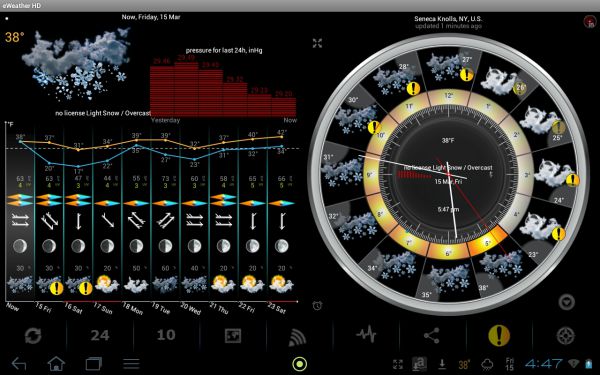Open the red add-location icon top right
Screen dimensions: 600x375
click(590, 21)
